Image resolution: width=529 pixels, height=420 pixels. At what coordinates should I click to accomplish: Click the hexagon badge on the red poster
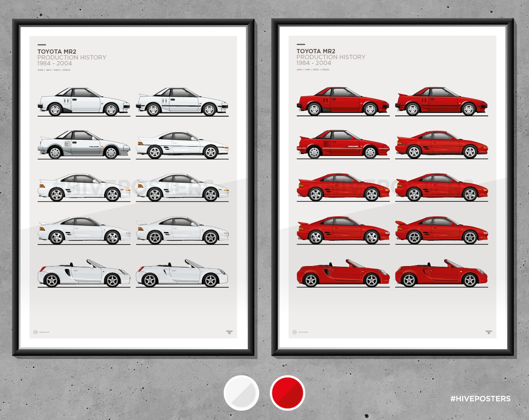click(294, 332)
